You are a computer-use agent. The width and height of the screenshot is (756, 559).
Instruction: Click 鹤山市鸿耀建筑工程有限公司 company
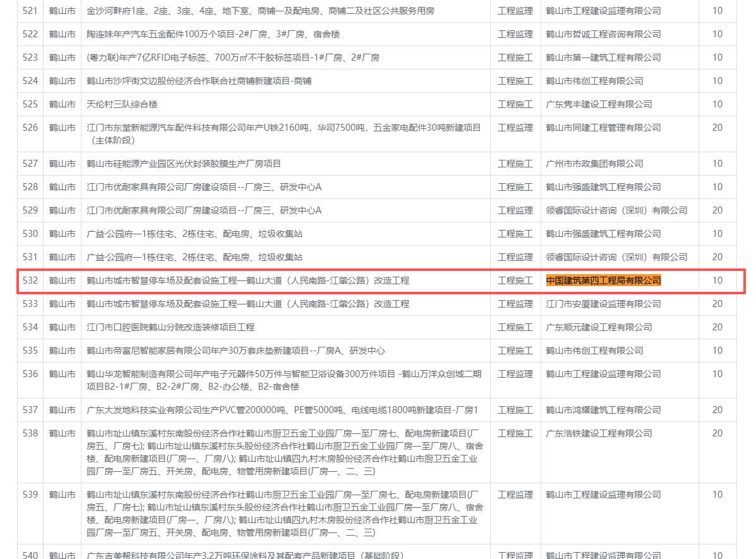point(603,410)
